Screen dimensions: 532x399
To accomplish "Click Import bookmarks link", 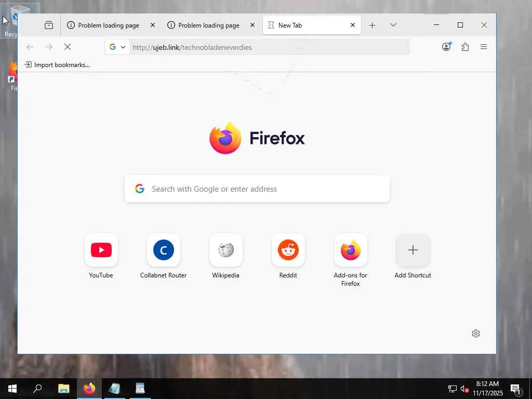I will click(x=57, y=65).
